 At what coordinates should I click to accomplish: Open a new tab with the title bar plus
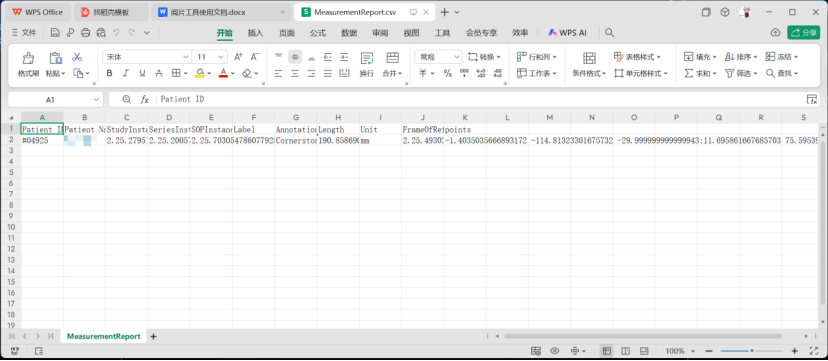click(x=445, y=12)
